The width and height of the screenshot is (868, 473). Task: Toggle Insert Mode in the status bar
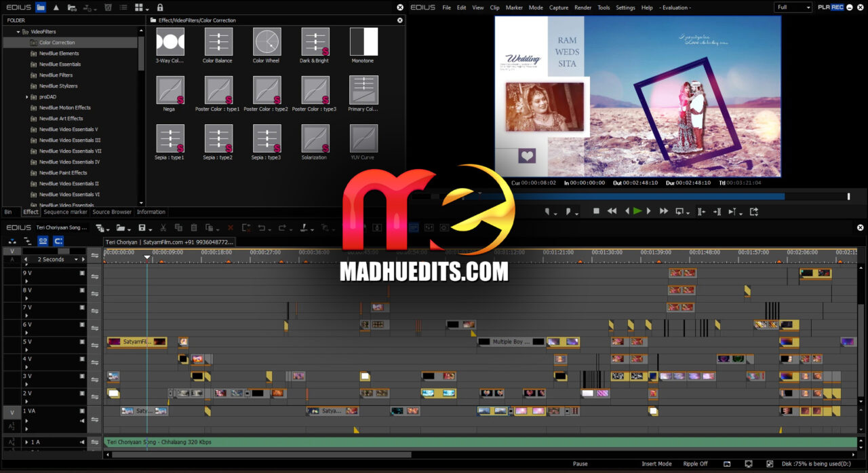(x=656, y=463)
